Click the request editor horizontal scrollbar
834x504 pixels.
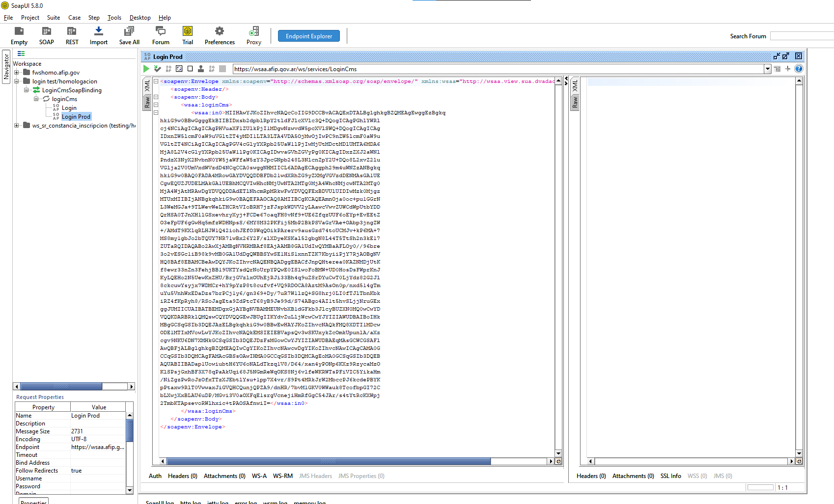(x=328, y=461)
